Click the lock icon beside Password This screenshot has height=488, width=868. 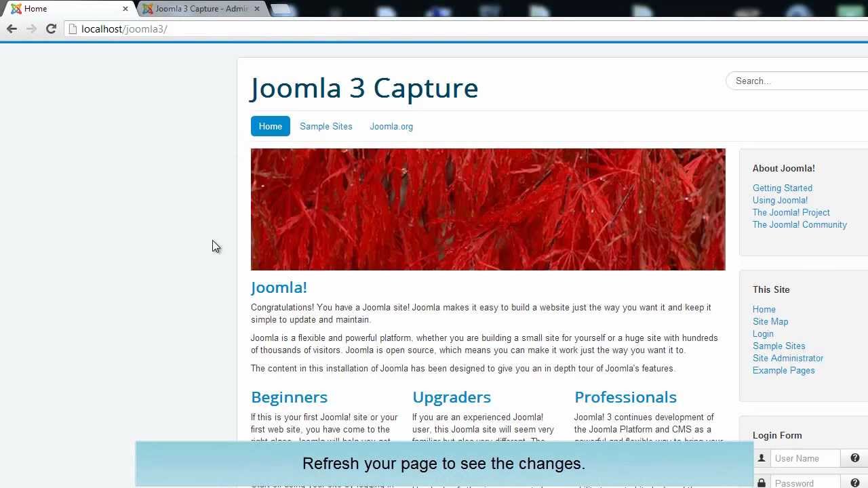point(762,483)
